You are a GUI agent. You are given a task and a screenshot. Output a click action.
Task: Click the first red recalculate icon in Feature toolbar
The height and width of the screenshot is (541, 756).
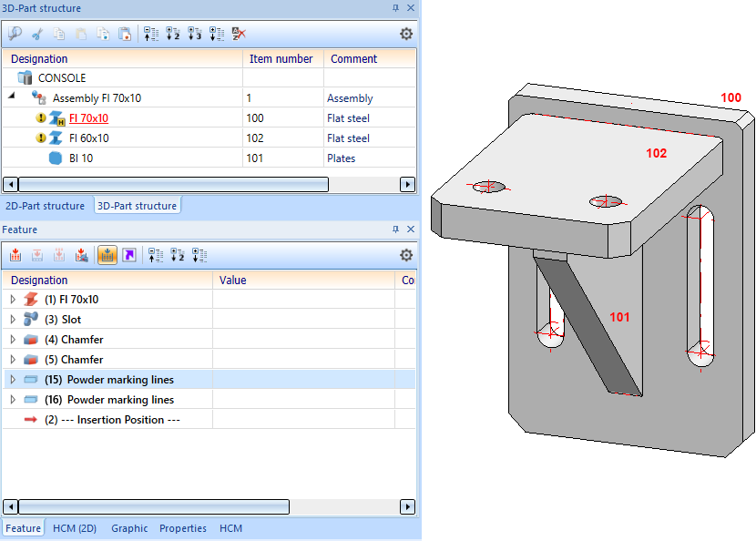pyautogui.click(x=15, y=255)
